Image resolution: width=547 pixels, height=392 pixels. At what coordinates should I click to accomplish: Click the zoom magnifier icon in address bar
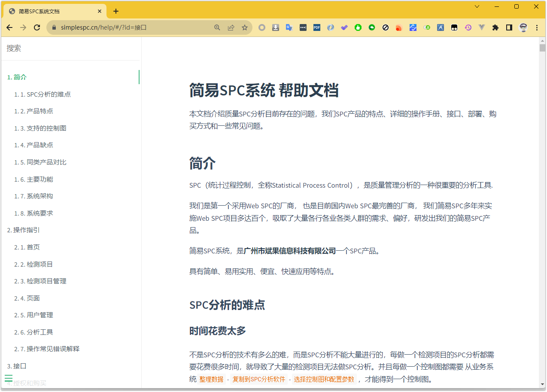pyautogui.click(x=217, y=27)
